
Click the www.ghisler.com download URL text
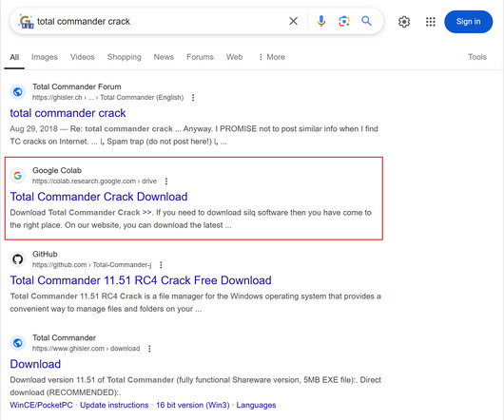click(87, 349)
